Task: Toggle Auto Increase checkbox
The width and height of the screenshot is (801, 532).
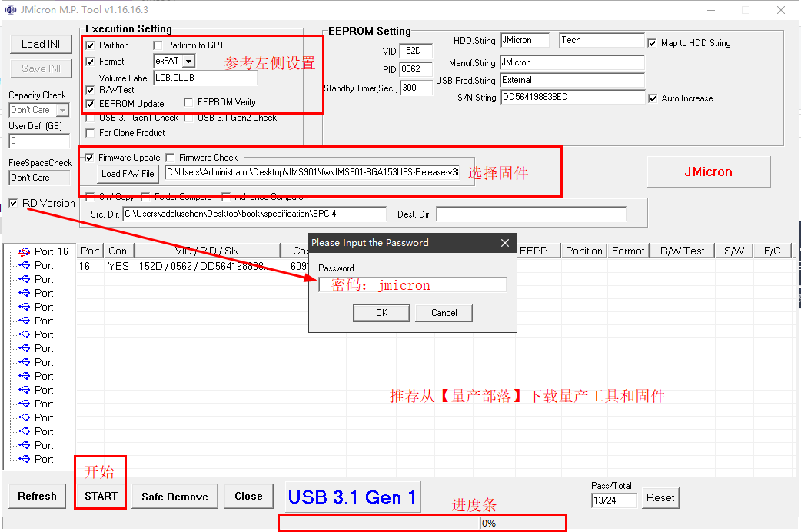Action: [653, 98]
